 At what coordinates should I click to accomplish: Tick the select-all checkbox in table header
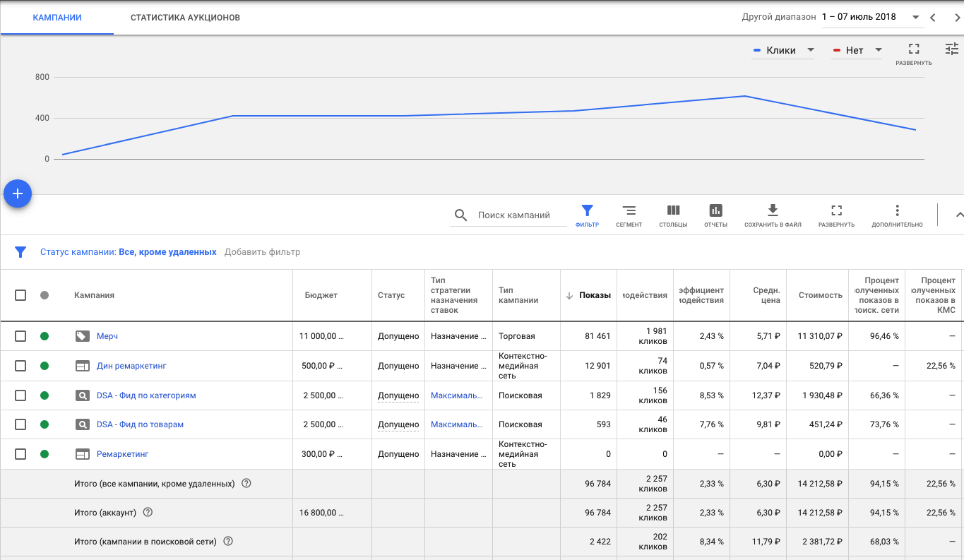tap(20, 295)
